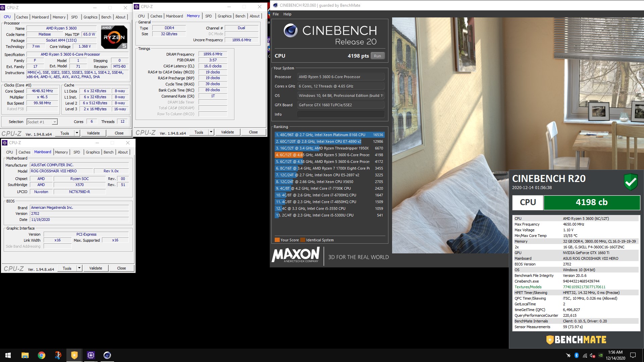Expand Tools dropdown arrow in Mainboard window

(x=79, y=268)
